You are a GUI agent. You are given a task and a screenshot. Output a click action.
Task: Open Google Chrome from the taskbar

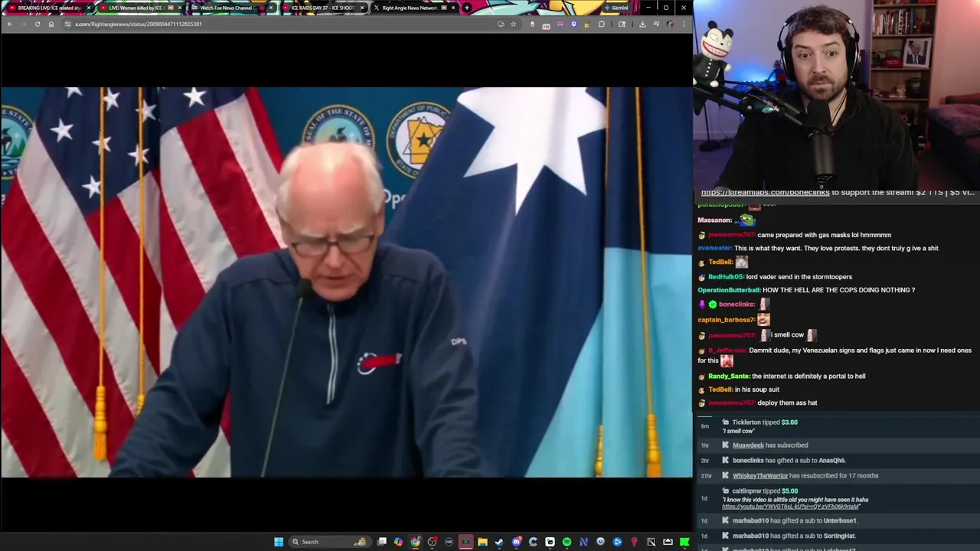pos(415,542)
